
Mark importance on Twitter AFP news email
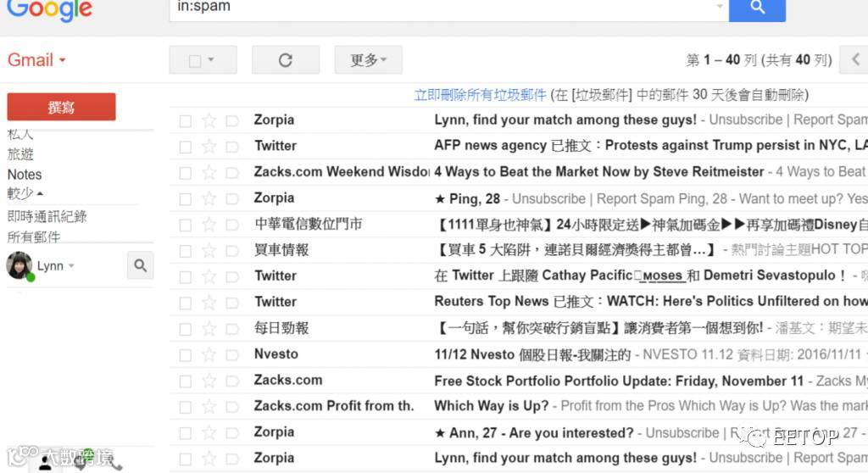232,147
